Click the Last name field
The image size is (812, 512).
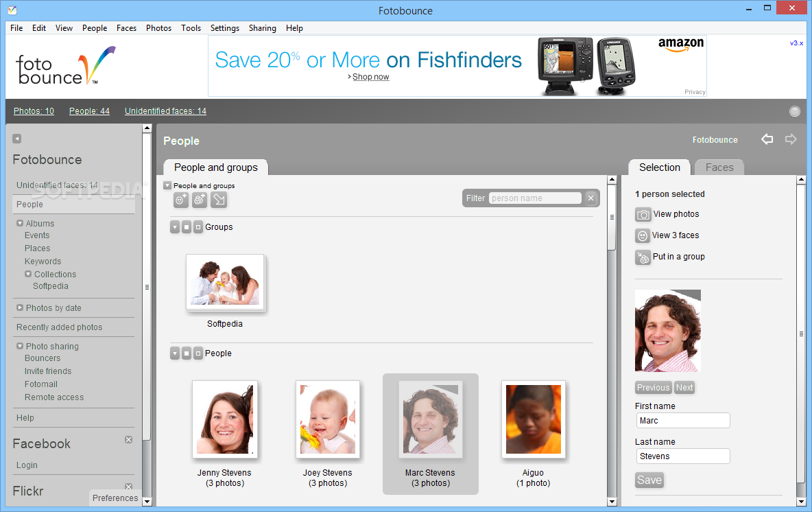[x=683, y=456]
